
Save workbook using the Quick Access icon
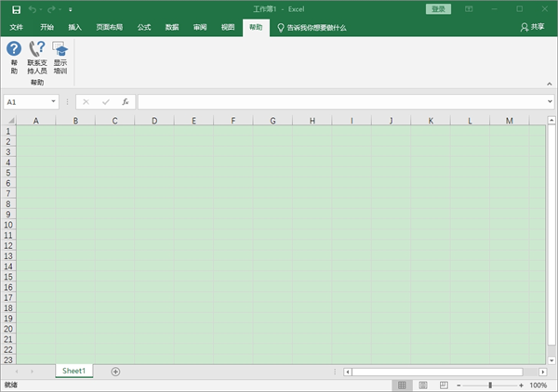coord(15,8)
